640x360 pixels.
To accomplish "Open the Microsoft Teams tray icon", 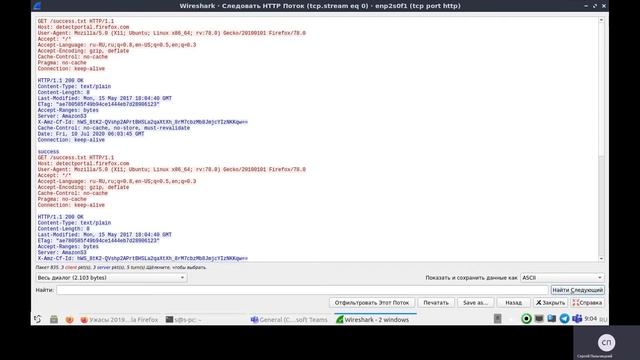I will (x=577, y=318).
